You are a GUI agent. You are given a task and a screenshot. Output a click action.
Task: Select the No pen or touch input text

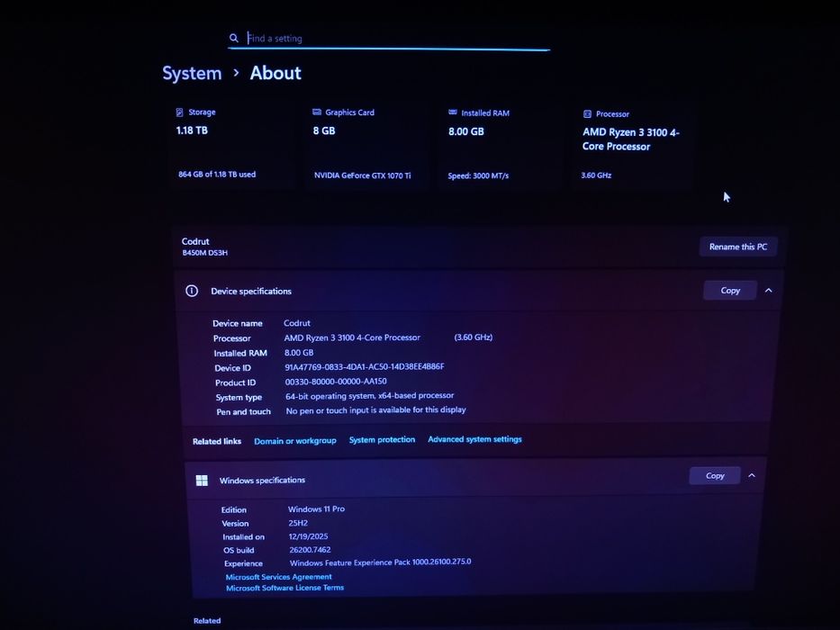[x=376, y=410]
